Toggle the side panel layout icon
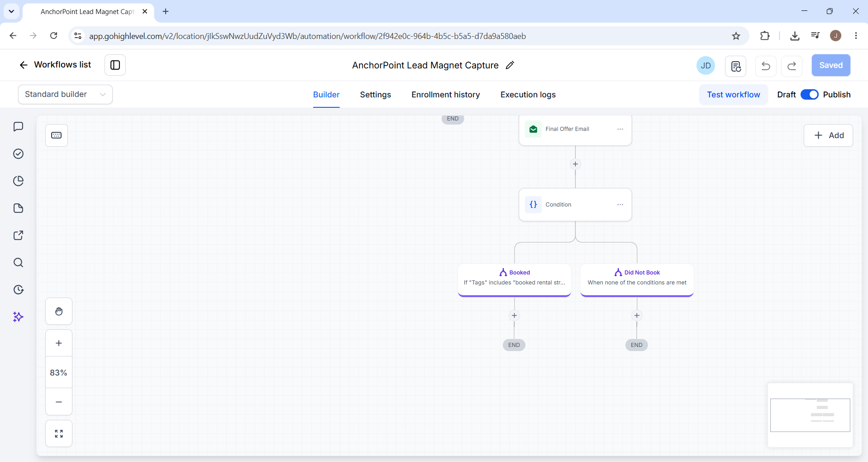 pos(115,65)
